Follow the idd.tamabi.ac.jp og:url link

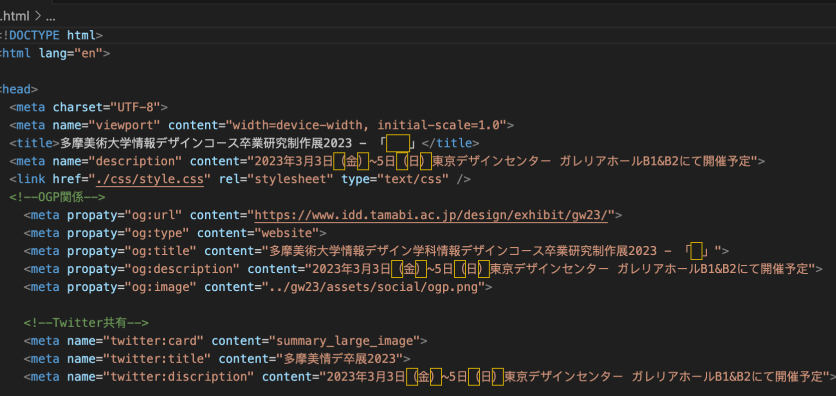[431, 215]
